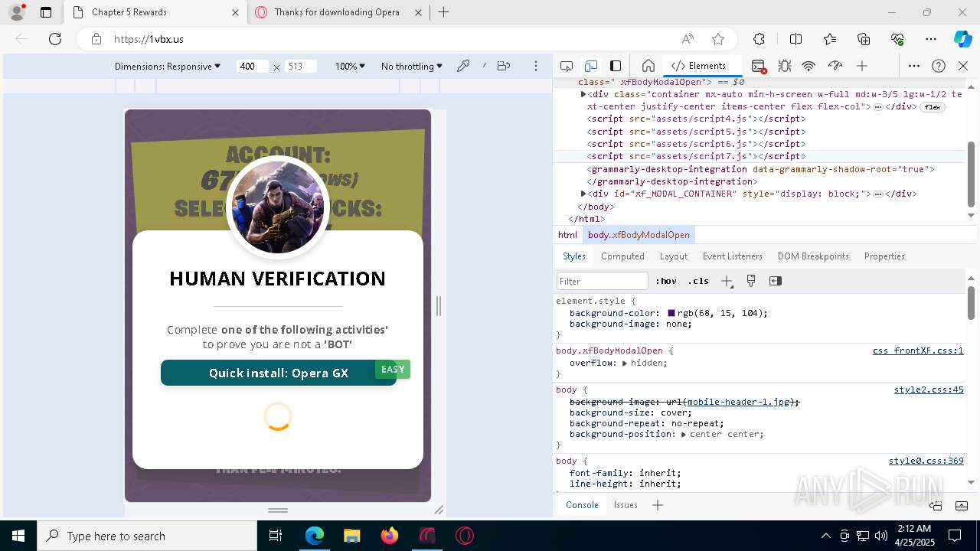Expand background-position center center triangle
The height and width of the screenshot is (551, 980).
[684, 434]
